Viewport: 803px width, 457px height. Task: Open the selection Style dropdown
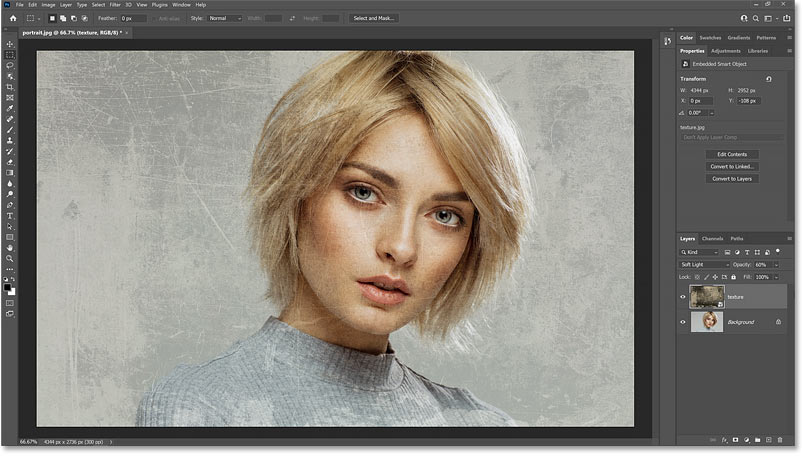point(224,18)
